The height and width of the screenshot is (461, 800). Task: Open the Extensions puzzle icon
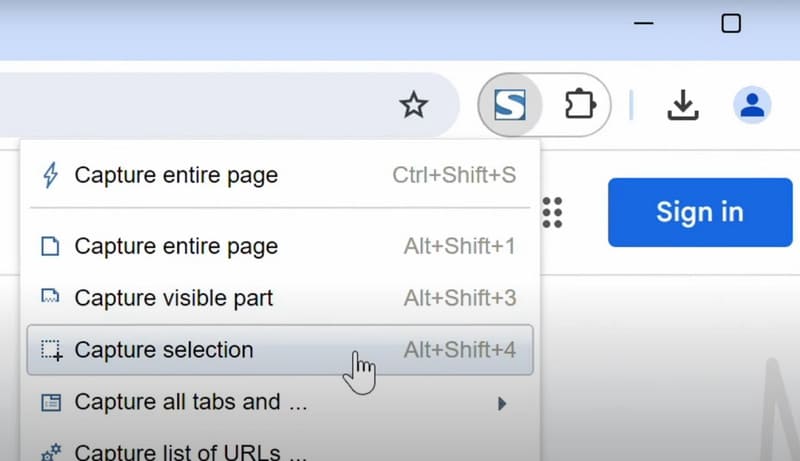tap(579, 104)
